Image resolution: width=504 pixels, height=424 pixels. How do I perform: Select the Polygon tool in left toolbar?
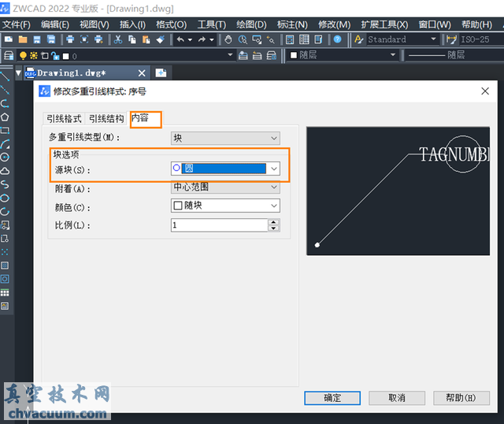point(5,117)
